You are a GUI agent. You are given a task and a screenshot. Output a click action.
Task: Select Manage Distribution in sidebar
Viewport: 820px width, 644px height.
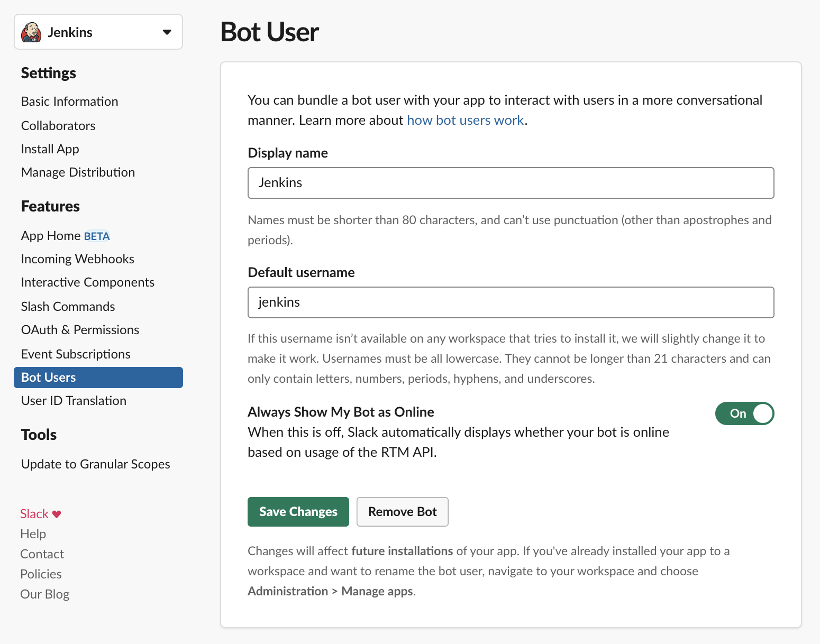[78, 172]
